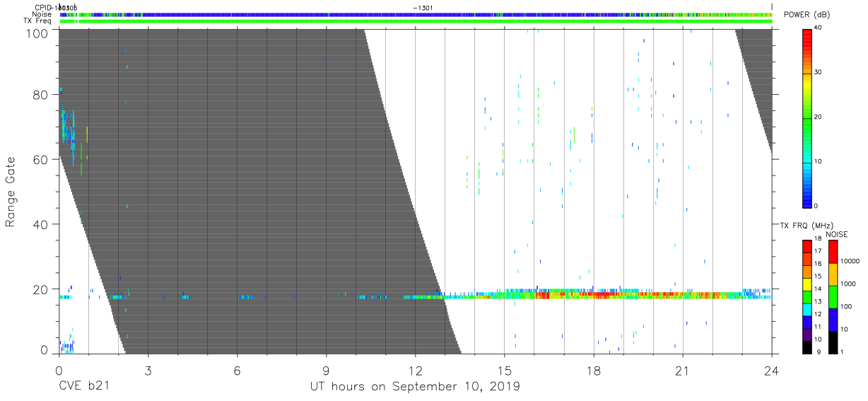Image resolution: width=868 pixels, height=401 pixels.
Task: Click the 80 tick on Range Gate axis
Action: point(40,94)
